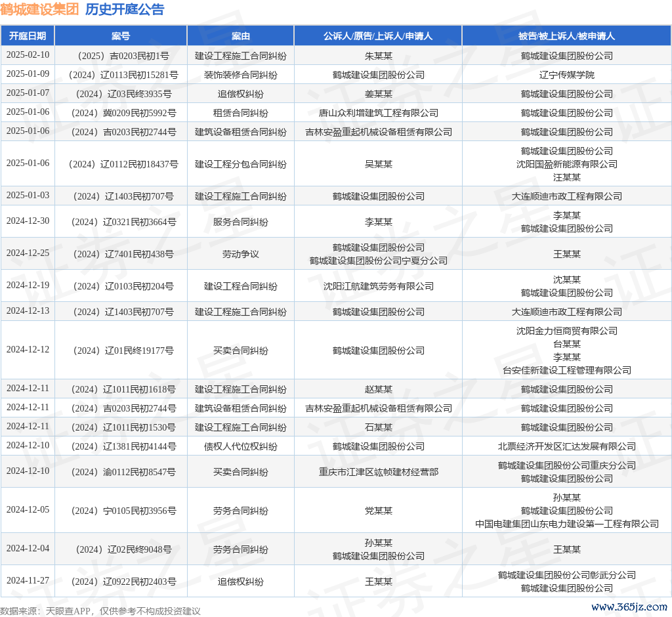The image size is (672, 617).
Task: Select plaintiff 姜某某
Action: click(379, 94)
